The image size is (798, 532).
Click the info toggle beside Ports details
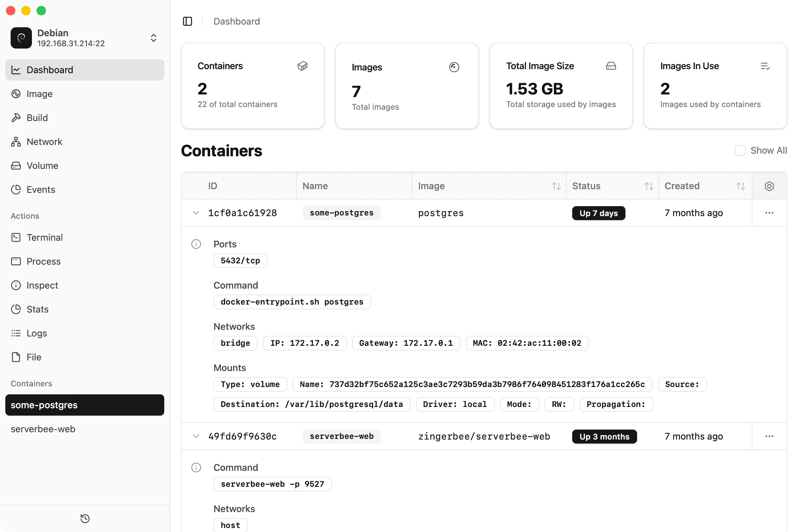(196, 244)
